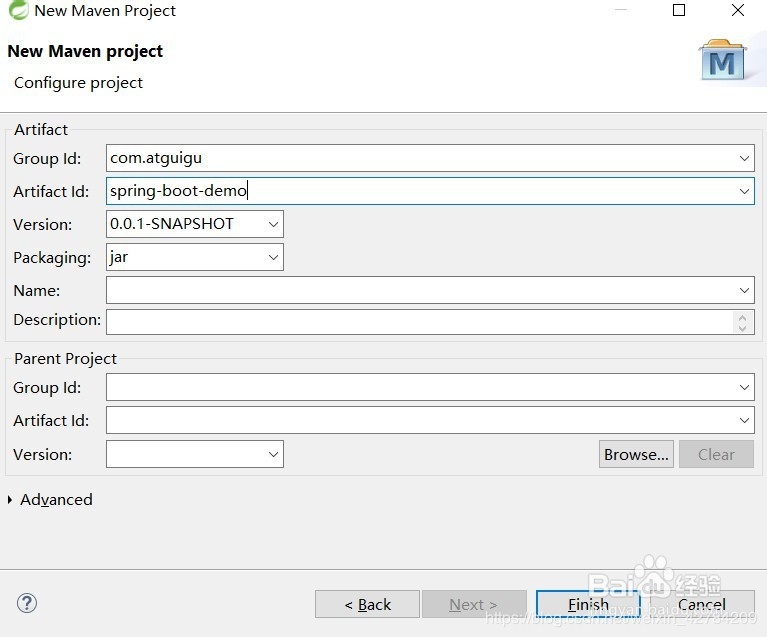Click the Artifact Id field with spring-boot-demo
This screenshot has width=767, height=637.
[x=420, y=191]
